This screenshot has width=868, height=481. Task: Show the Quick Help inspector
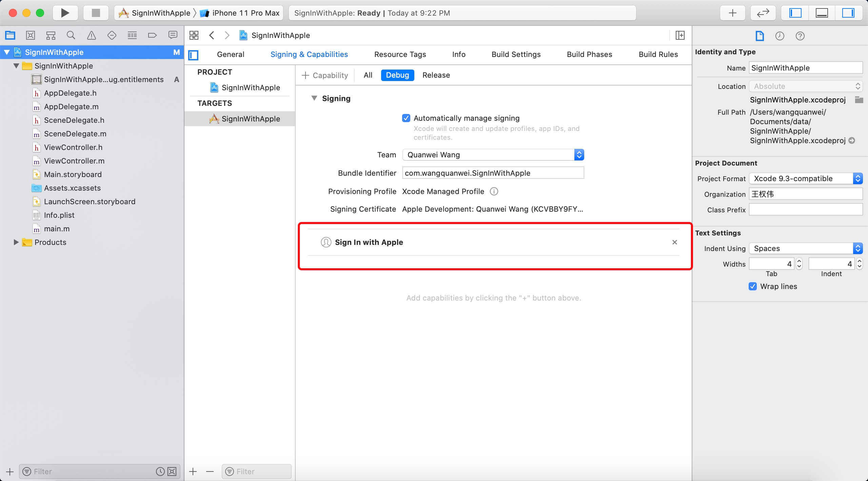point(800,36)
